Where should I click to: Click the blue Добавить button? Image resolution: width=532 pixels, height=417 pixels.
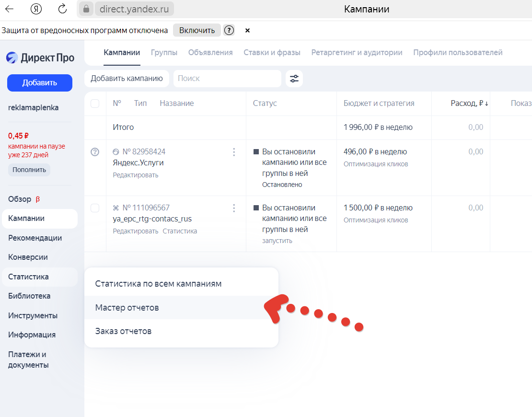pos(40,83)
